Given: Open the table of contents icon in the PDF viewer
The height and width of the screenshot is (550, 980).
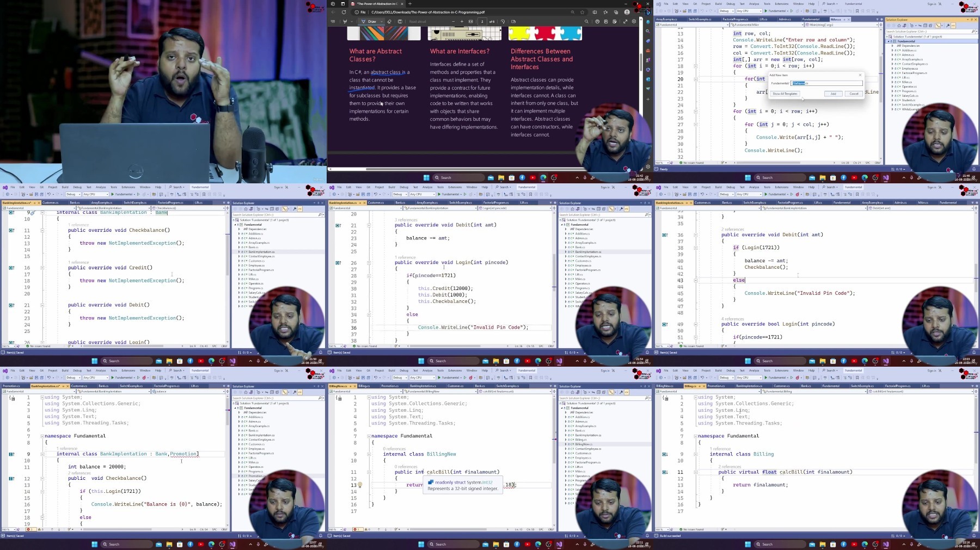Looking at the screenshot, I should pyautogui.click(x=333, y=22).
